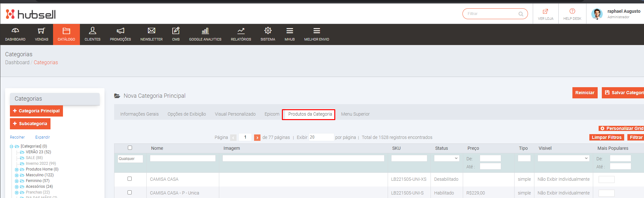
Task: Open the Status filter dropdown
Action: point(446,158)
